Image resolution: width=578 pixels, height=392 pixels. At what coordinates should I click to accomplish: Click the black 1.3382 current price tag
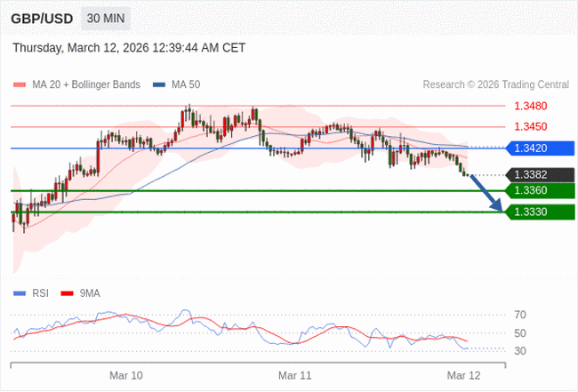click(539, 175)
